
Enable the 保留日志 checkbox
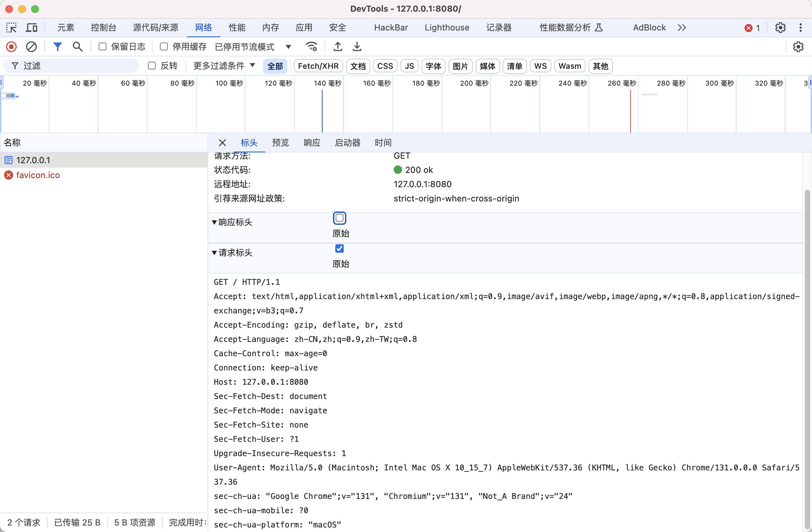(102, 47)
